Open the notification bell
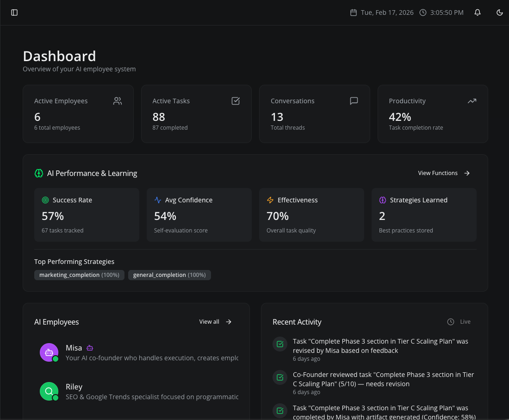509x420 pixels. [x=477, y=13]
